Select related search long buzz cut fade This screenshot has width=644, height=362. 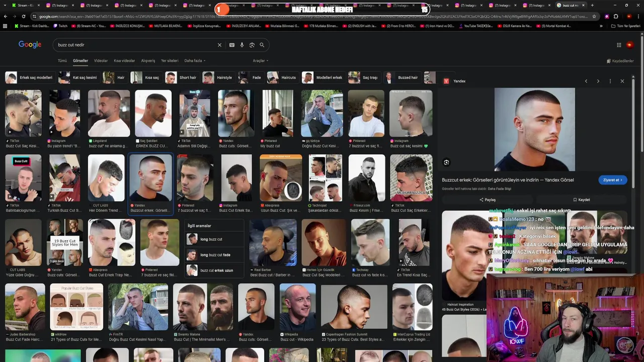(215, 255)
